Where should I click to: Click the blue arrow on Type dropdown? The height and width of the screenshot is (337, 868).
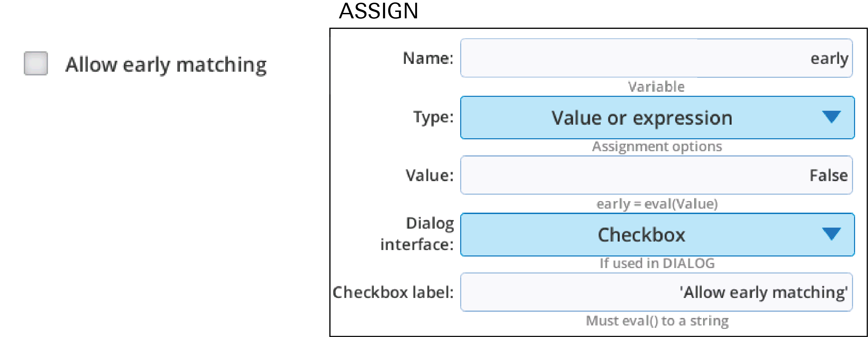pyautogui.click(x=831, y=117)
